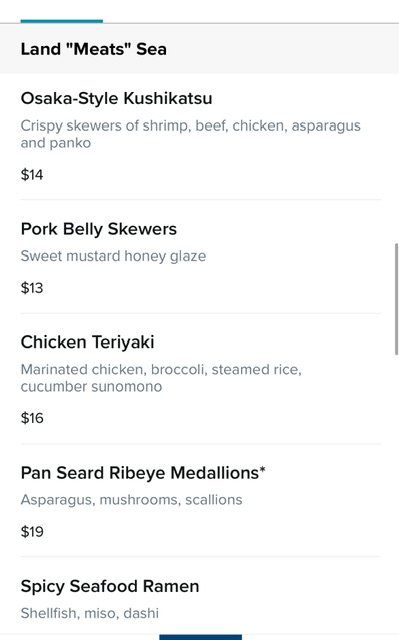Click the Land "Meats" Sea section header

[93, 49]
